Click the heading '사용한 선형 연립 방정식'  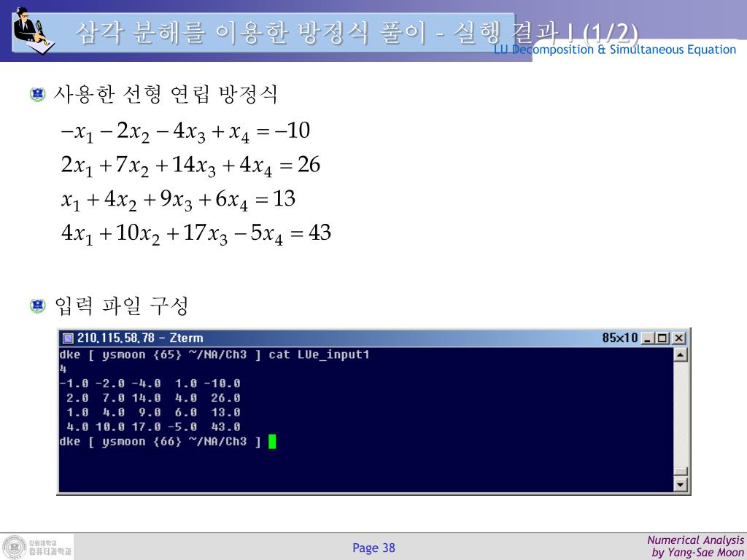coord(166,94)
